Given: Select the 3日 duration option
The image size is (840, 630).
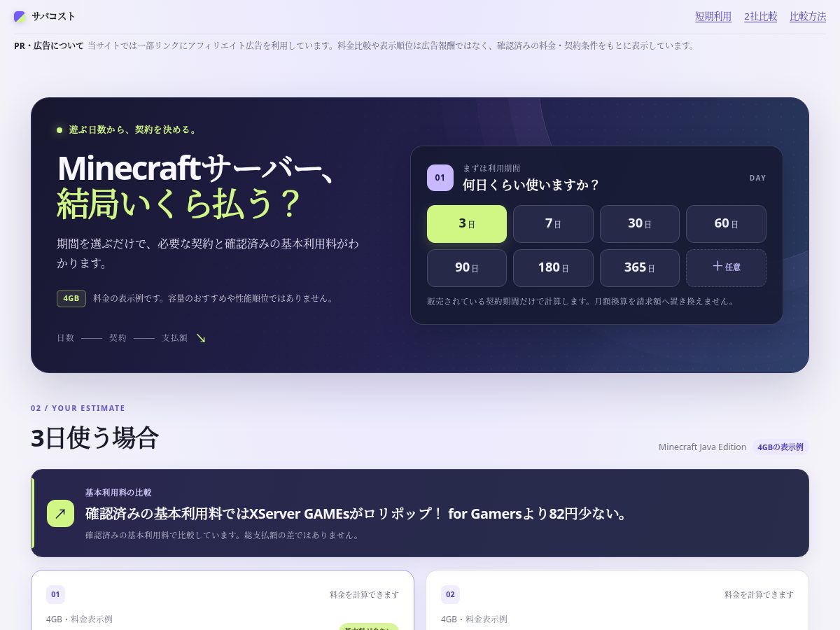Looking at the screenshot, I should pos(467,224).
